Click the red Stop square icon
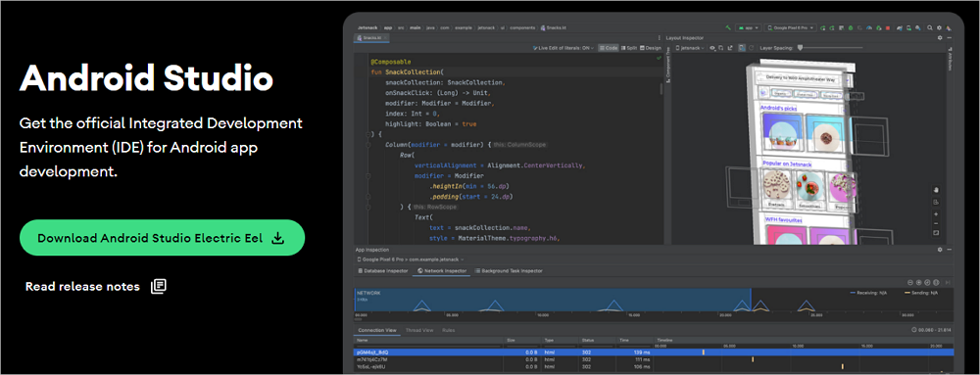 point(888,28)
